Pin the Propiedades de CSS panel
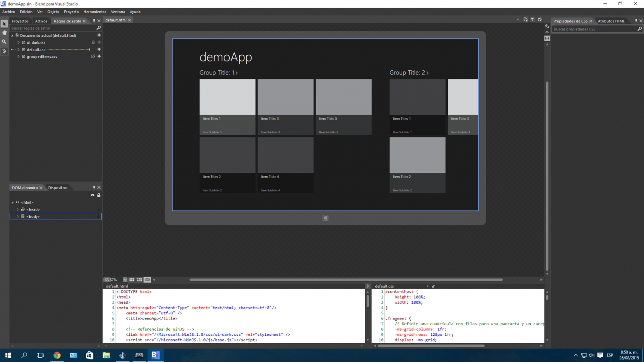Screen dimensions: 644x362 click(x=636, y=21)
